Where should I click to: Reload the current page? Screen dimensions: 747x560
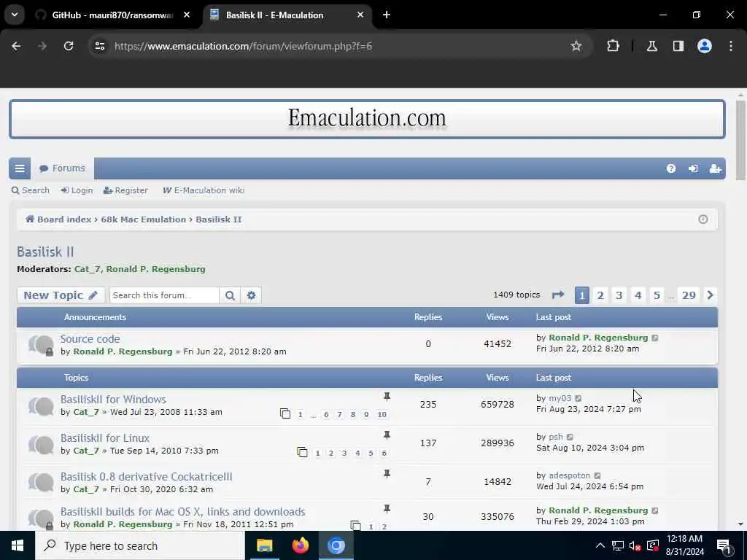pyautogui.click(x=69, y=46)
